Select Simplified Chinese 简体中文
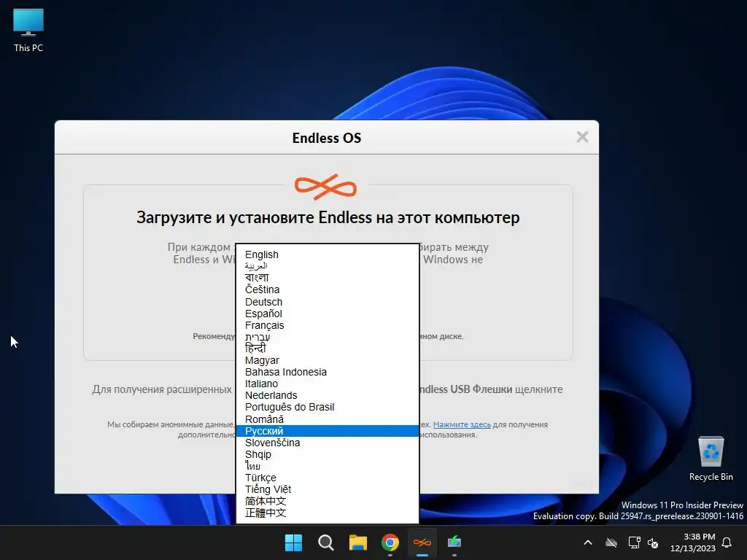Viewport: 747px width, 560px height. coord(328,501)
